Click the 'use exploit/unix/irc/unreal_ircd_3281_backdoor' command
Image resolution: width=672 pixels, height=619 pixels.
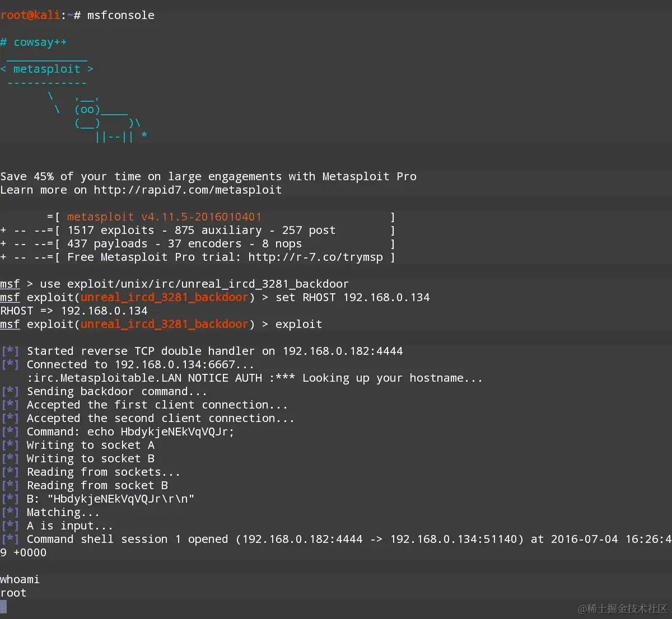(194, 284)
